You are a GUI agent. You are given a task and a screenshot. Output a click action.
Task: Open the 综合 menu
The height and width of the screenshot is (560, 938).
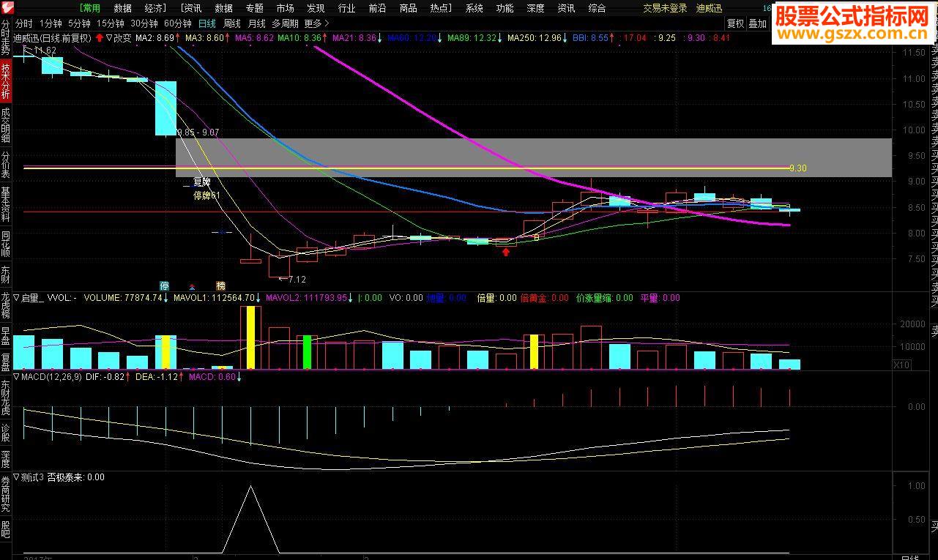tap(597, 8)
